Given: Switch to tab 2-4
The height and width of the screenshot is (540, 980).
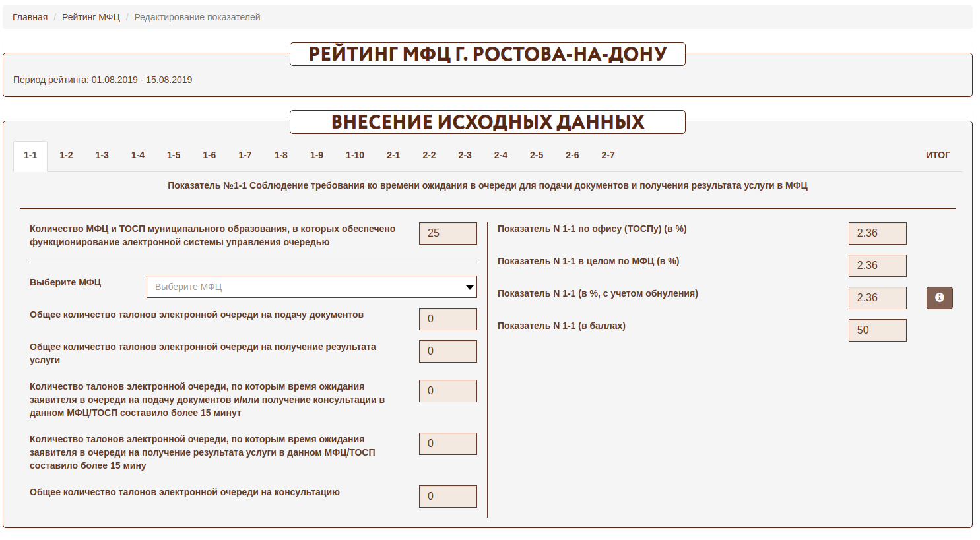Looking at the screenshot, I should coord(500,156).
